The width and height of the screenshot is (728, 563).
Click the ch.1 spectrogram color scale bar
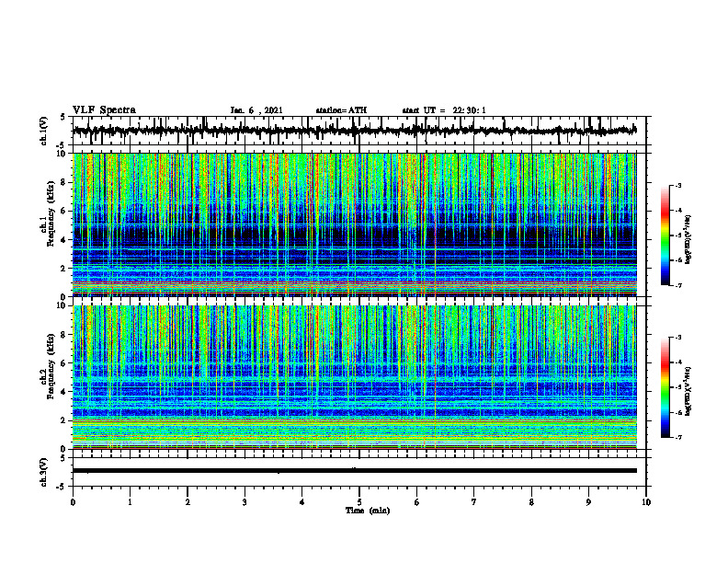(665, 236)
